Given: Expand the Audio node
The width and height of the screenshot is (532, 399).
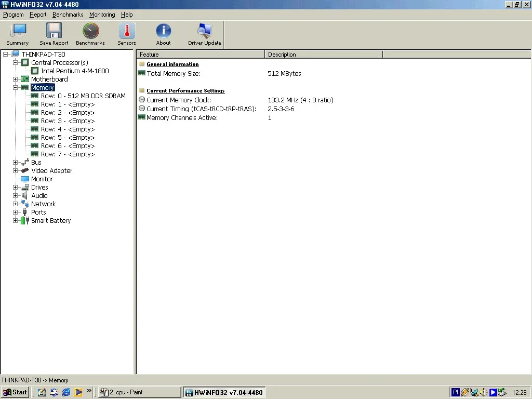Looking at the screenshot, I should [15, 195].
